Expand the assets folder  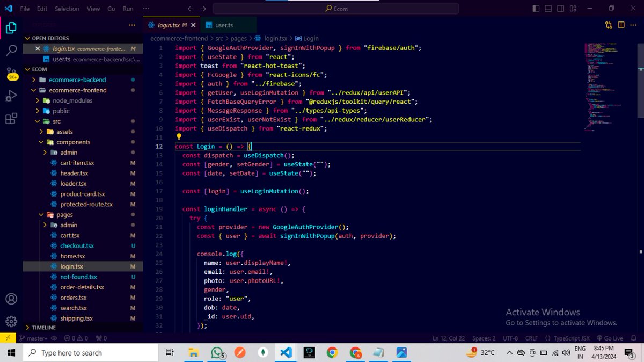(x=64, y=132)
